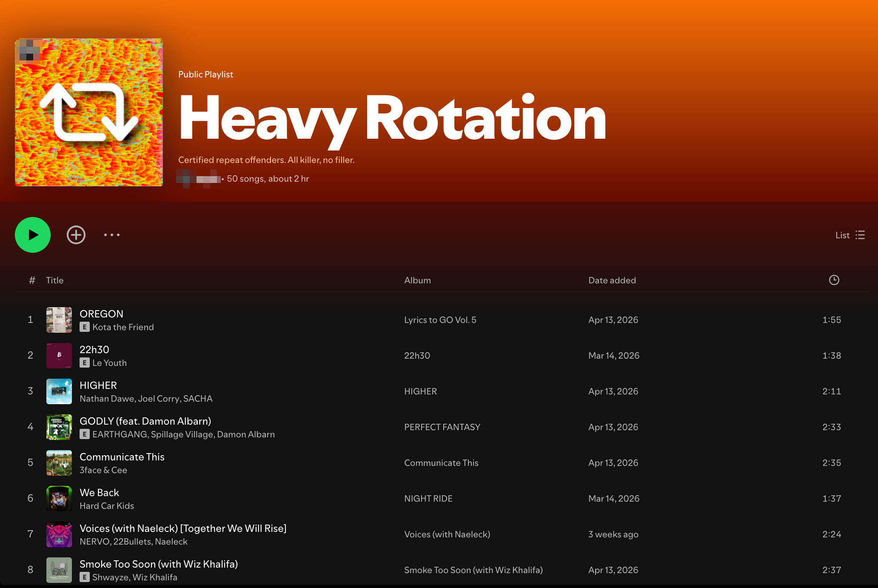Open artist Joel Corry
The width and height of the screenshot is (878, 588).
tap(159, 399)
